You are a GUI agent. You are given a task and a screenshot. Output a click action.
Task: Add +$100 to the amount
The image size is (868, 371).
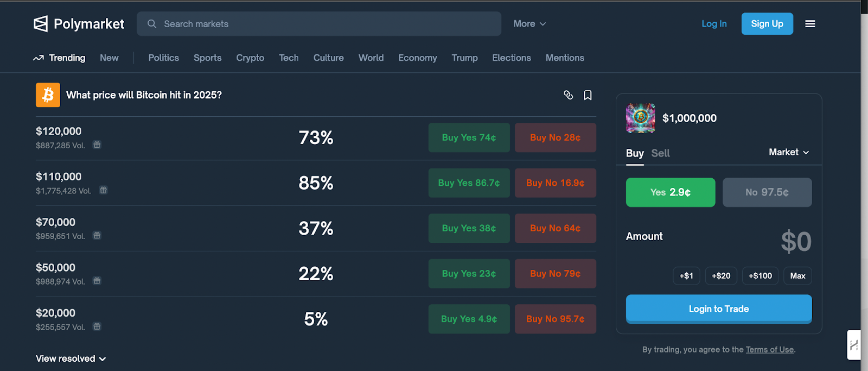pos(761,276)
